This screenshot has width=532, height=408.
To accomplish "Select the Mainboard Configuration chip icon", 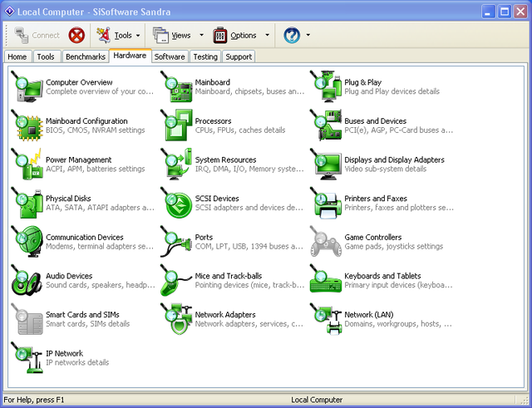I will [27, 125].
